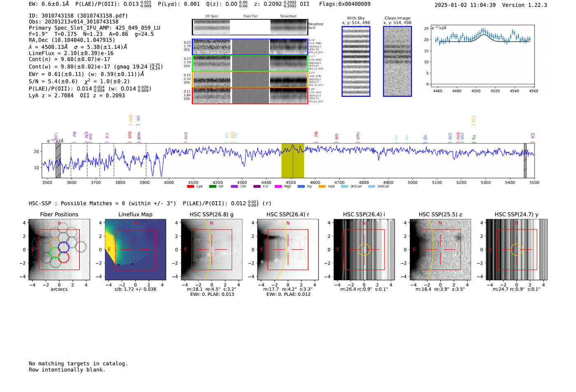Viewport: 576px width, 392px height.
Task: Click the S/N = 5.4(±0.6) text
Action: pyautogui.click(x=53, y=81)
